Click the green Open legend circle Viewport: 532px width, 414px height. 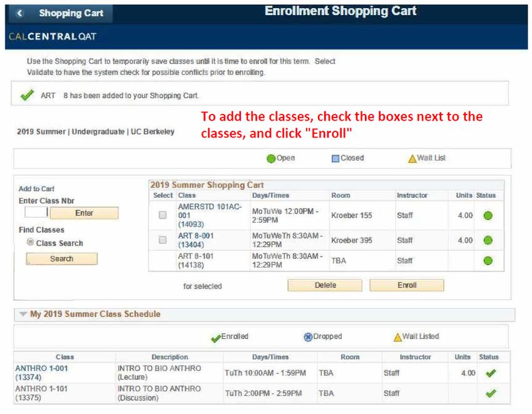coord(271,158)
